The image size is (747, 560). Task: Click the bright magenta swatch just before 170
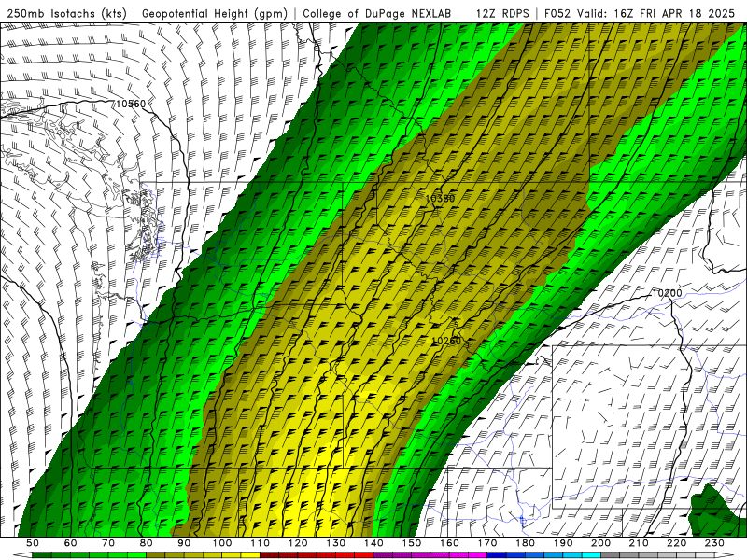(478, 554)
